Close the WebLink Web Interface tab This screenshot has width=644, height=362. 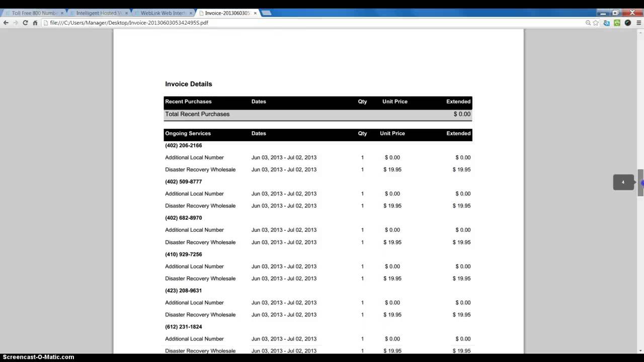coord(191,13)
